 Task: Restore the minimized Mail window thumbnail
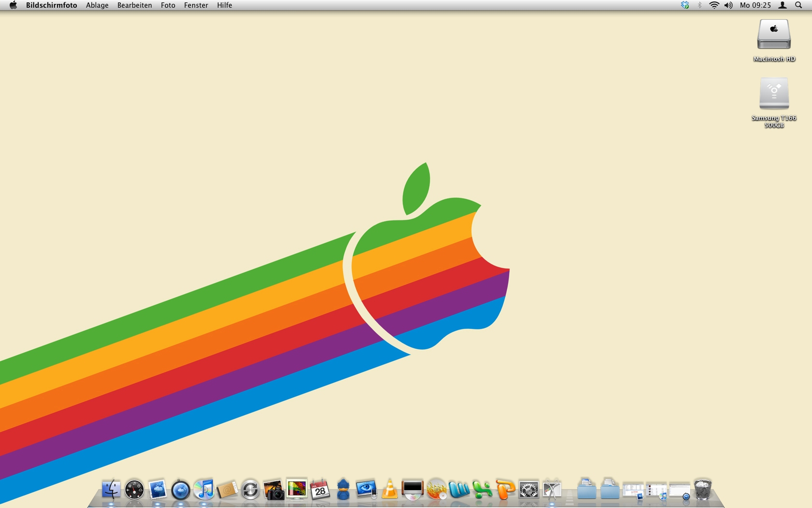(x=633, y=491)
